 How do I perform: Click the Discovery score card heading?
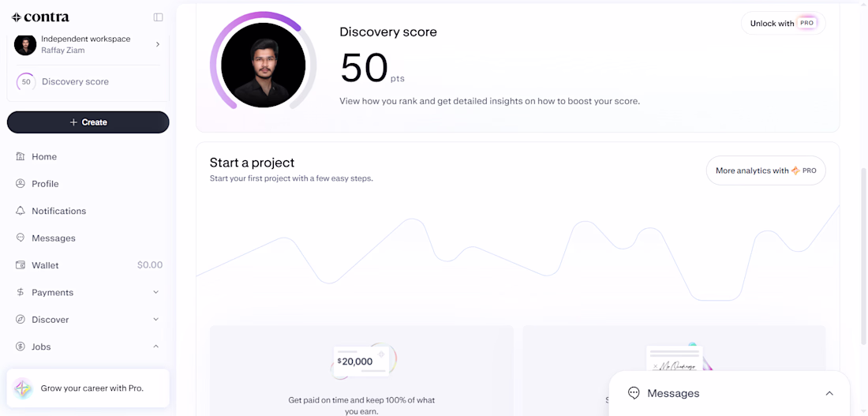388,32
